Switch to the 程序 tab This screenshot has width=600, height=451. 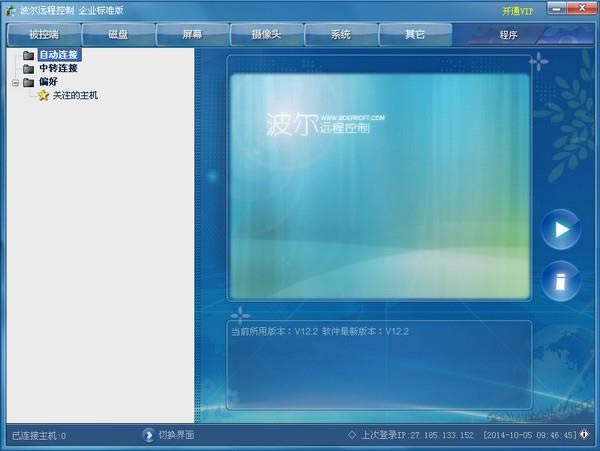(x=509, y=35)
